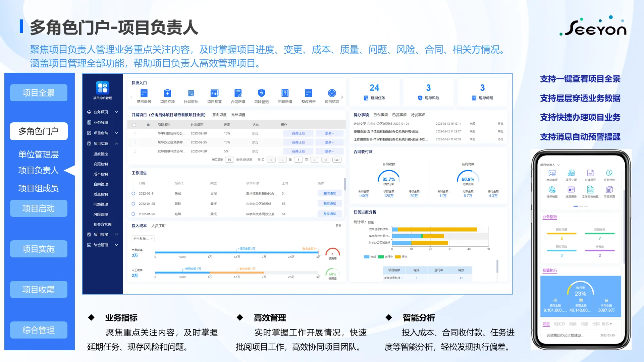Click the 产品成本 usage progress bar

(236, 252)
